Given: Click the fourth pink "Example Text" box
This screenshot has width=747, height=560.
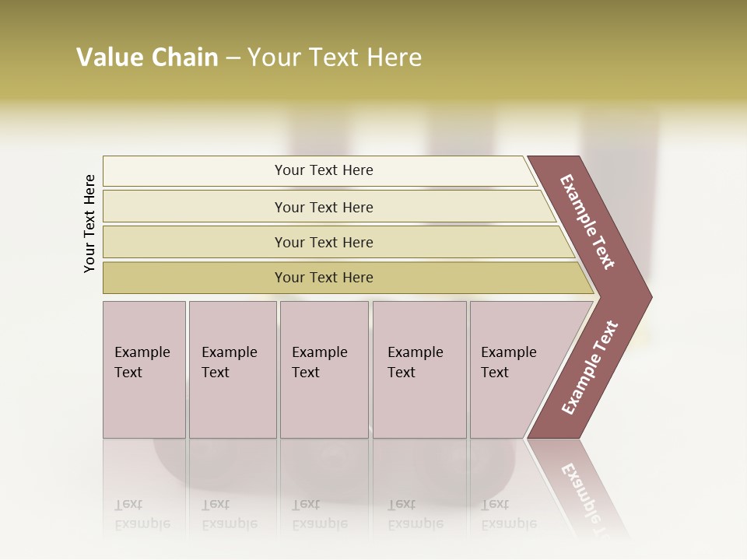Looking at the screenshot, I should 419,369.
